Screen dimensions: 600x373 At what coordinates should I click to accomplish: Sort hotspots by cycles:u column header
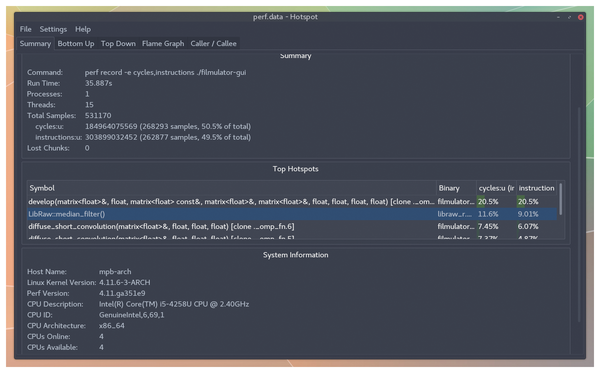pyautogui.click(x=496, y=188)
